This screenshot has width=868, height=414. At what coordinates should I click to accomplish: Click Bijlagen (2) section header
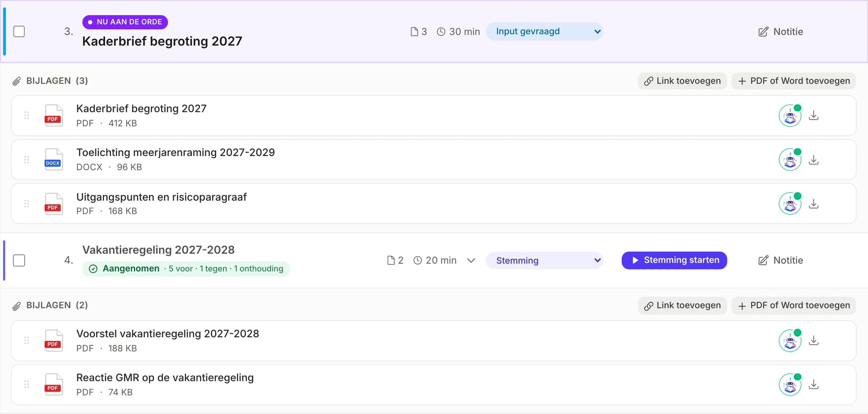50,305
